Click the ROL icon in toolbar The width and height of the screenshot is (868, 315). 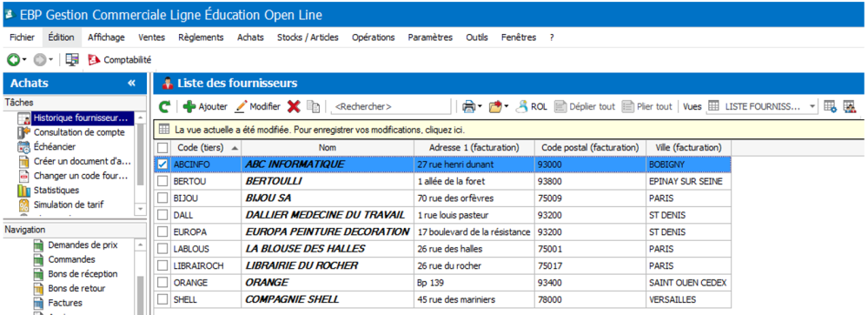point(532,106)
